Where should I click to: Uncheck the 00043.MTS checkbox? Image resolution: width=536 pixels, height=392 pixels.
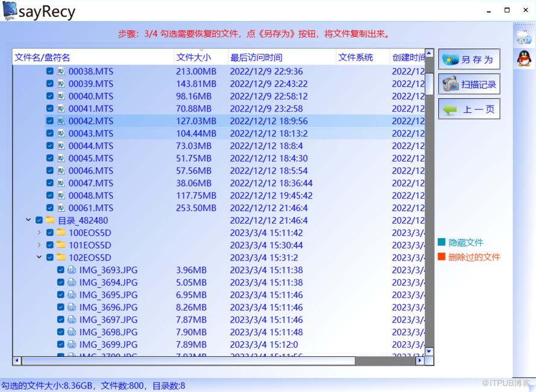click(x=50, y=133)
